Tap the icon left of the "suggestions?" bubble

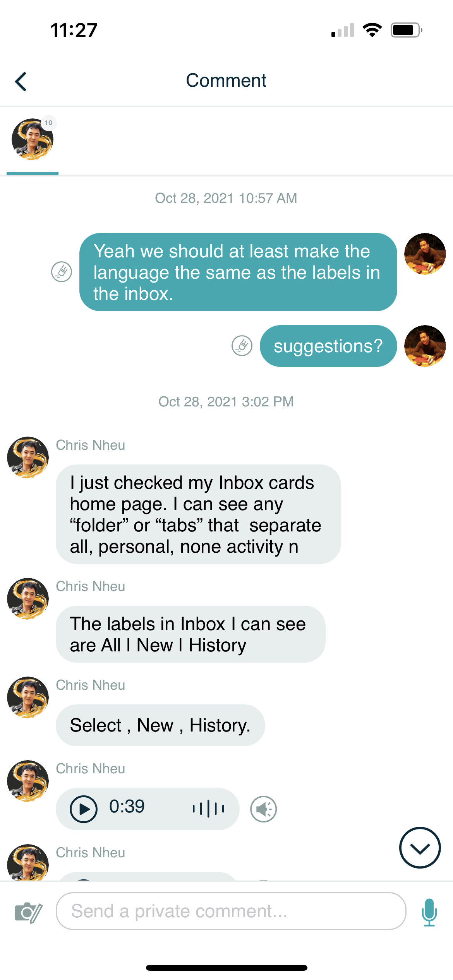pos(242,346)
